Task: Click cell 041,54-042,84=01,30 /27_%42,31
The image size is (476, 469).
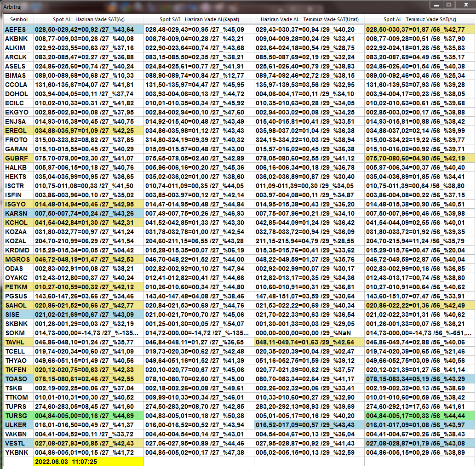Action: click(x=89, y=223)
